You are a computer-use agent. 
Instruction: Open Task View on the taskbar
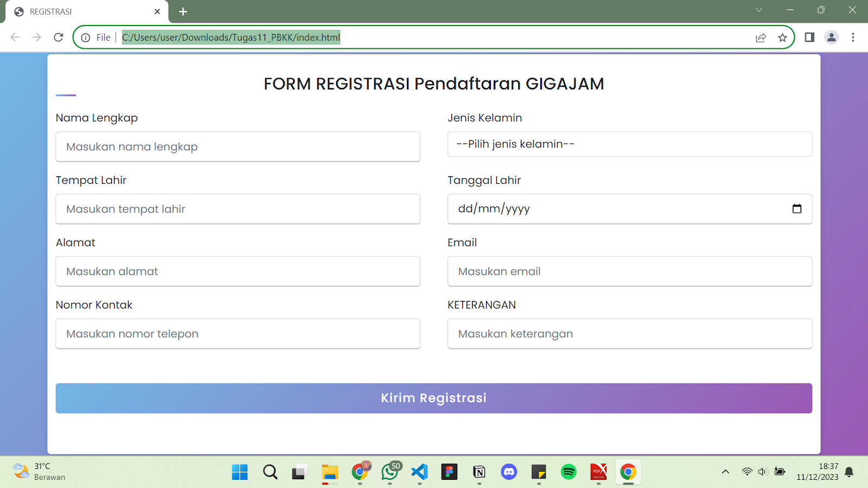click(x=299, y=472)
